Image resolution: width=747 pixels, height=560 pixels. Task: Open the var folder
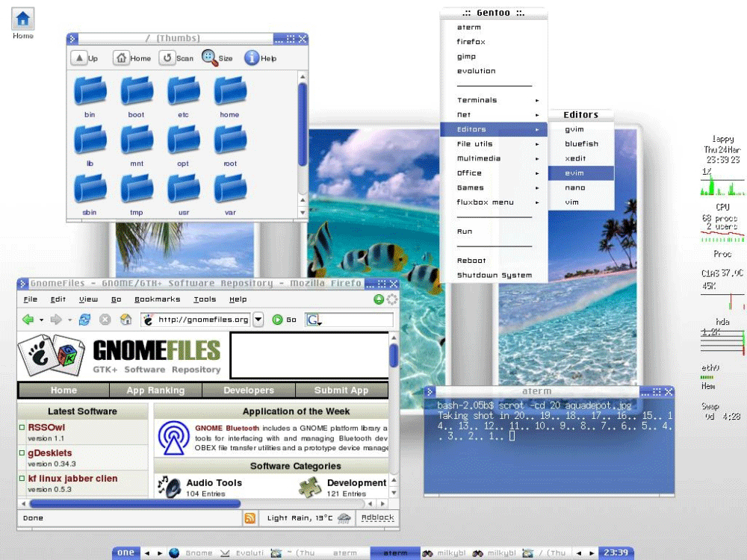tap(229, 195)
